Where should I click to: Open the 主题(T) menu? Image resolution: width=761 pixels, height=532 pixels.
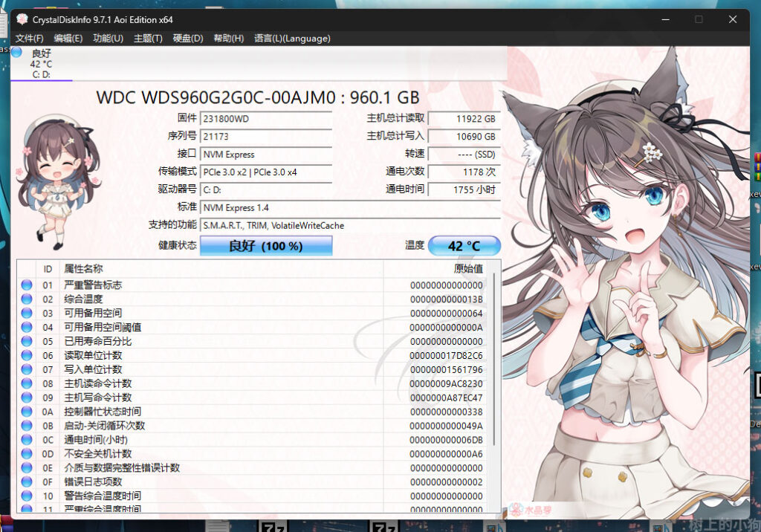point(148,39)
